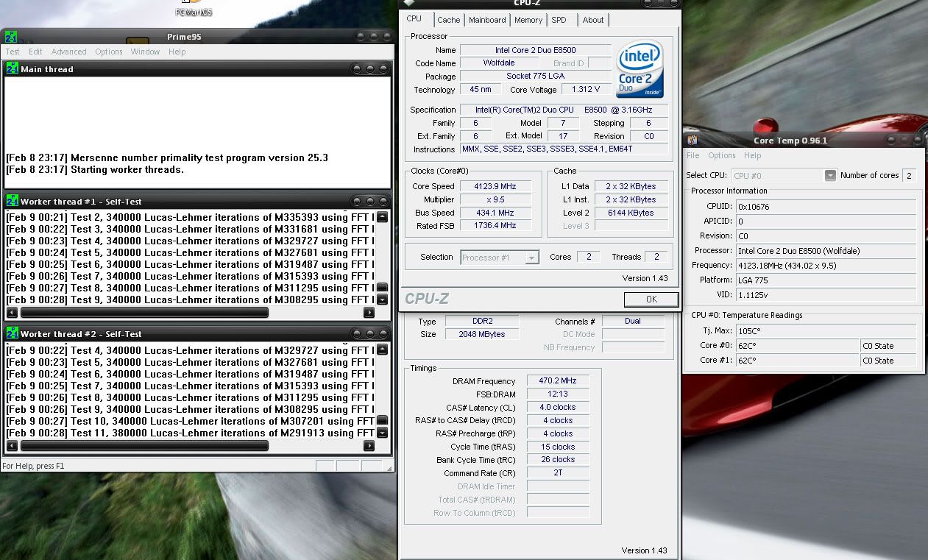This screenshot has width=928, height=560.
Task: Open Core Temp Options menu
Action: pyautogui.click(x=722, y=155)
